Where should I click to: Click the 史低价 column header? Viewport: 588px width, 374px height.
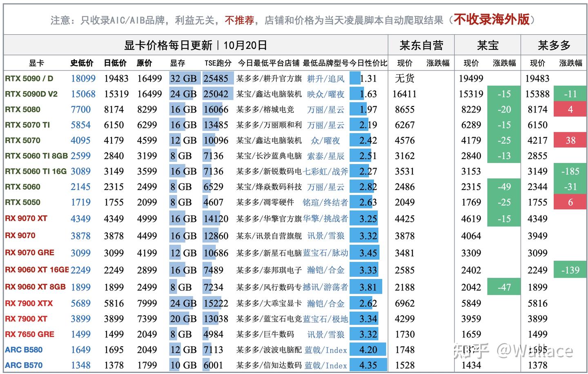(x=82, y=63)
